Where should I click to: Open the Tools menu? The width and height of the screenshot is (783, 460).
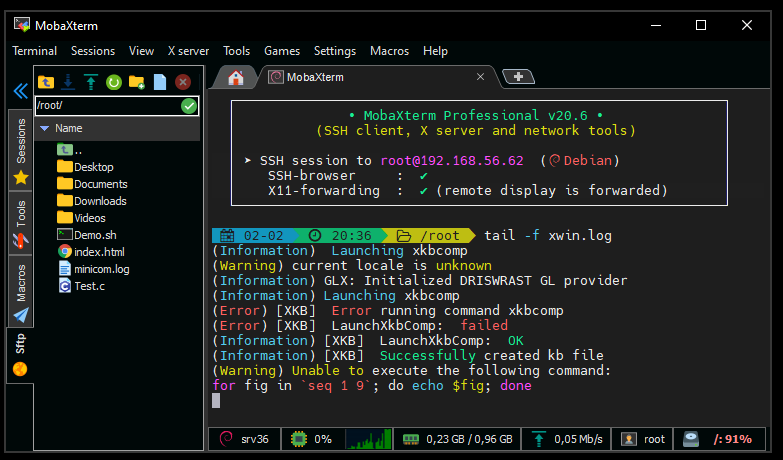[236, 51]
